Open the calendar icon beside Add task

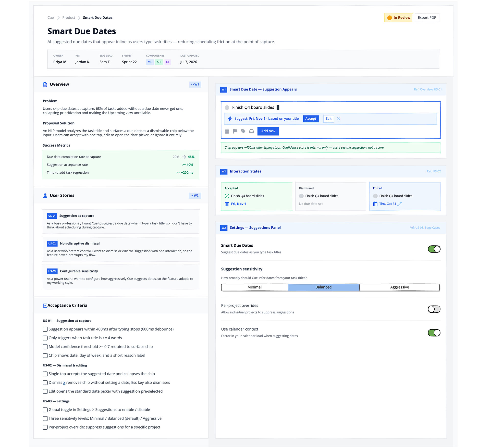coord(227,131)
